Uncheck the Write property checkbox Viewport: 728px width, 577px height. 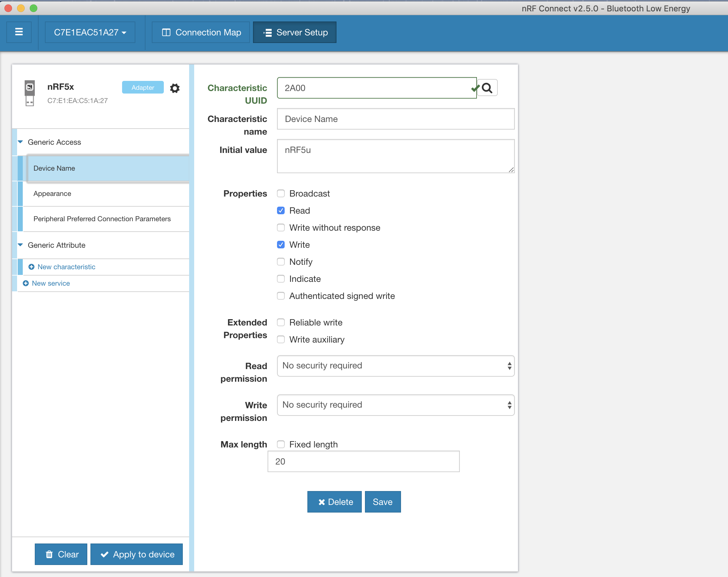(281, 245)
